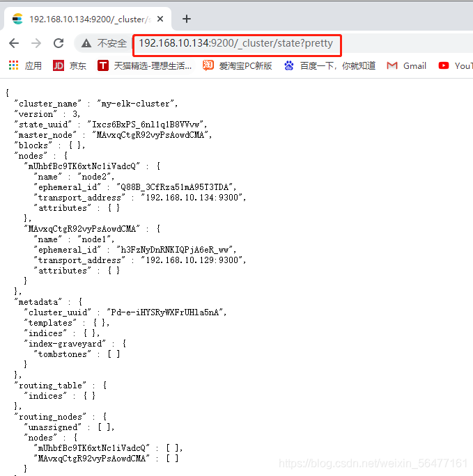
Task: Click the "version" key line
Action: [x=47, y=114]
